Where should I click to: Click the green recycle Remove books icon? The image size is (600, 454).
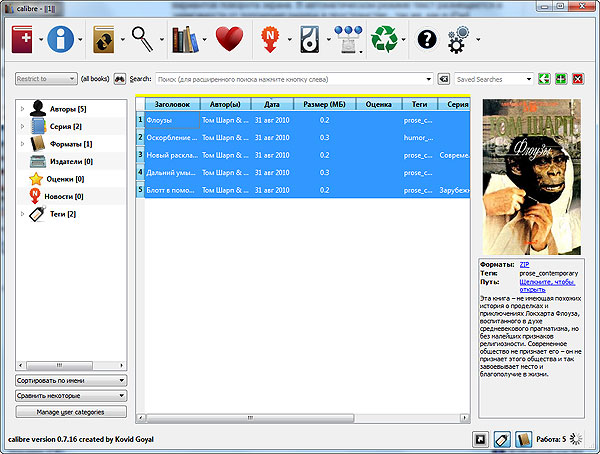coord(384,40)
